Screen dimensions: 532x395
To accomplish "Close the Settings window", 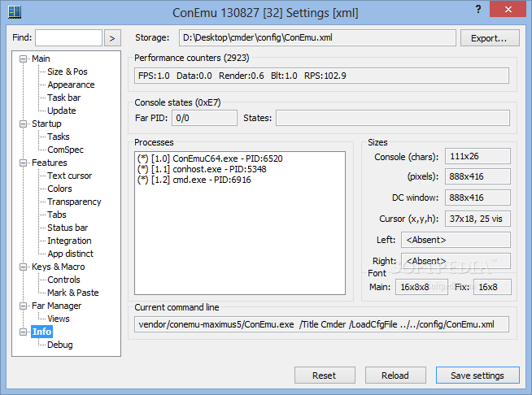I will pos(508,10).
